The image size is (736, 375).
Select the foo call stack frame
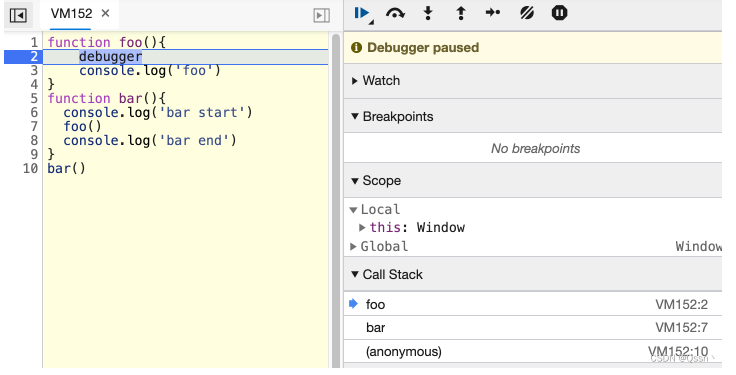pyautogui.click(x=533, y=304)
